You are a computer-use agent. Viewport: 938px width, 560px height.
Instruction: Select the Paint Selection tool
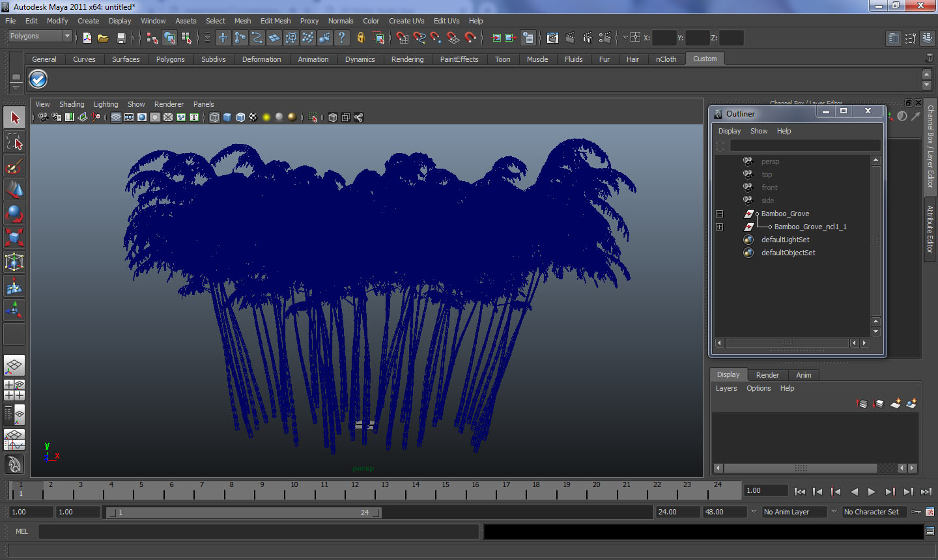(14, 167)
